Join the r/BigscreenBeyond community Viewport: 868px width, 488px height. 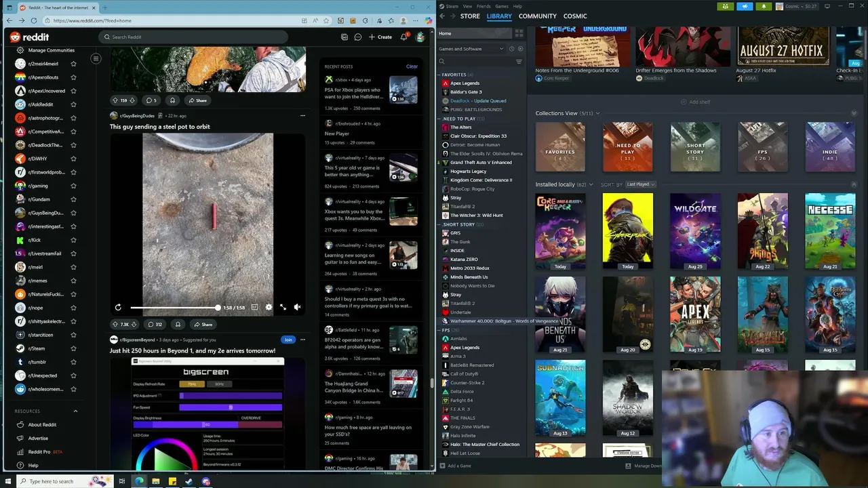[x=288, y=340]
